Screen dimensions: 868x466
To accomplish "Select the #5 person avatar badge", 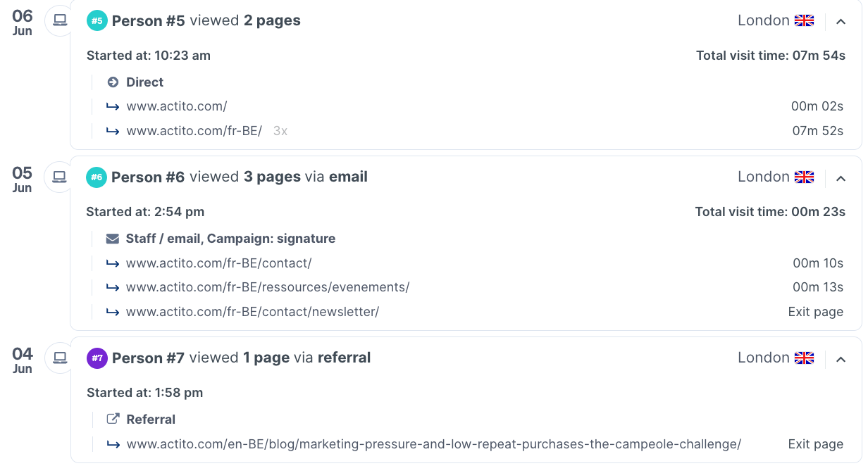I will (96, 20).
